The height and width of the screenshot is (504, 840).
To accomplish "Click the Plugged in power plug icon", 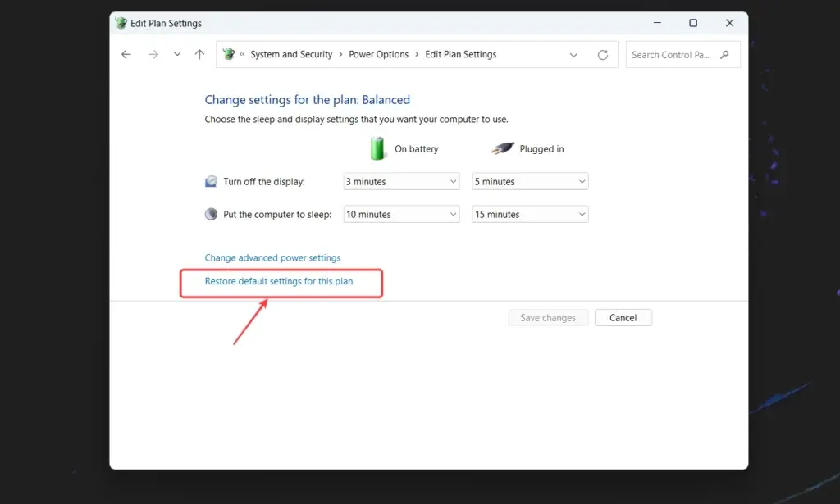I will point(503,148).
